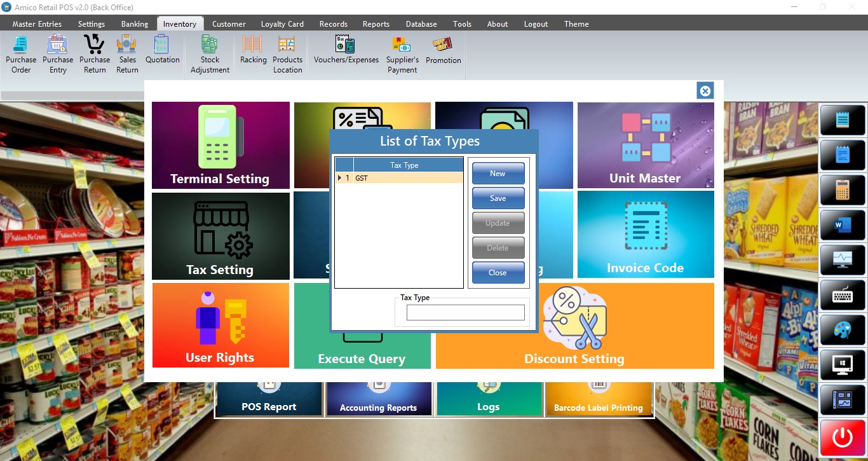Open the Terminal Setting tile
The width and height of the screenshot is (868, 461).
[220, 146]
